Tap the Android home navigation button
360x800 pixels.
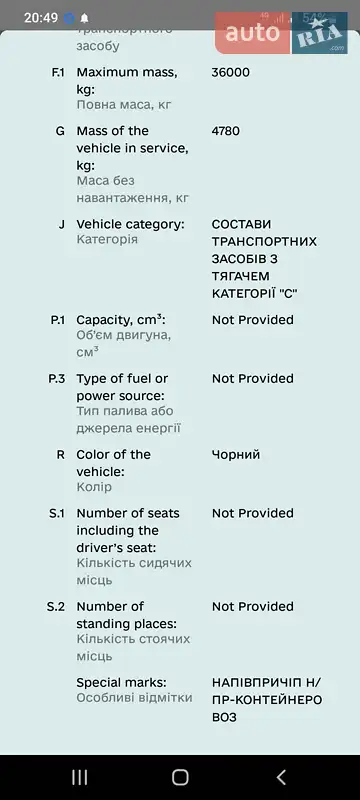pyautogui.click(x=180, y=777)
